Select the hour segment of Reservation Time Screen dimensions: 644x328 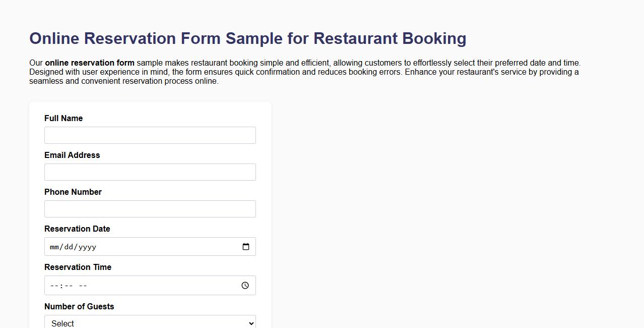[x=53, y=285]
